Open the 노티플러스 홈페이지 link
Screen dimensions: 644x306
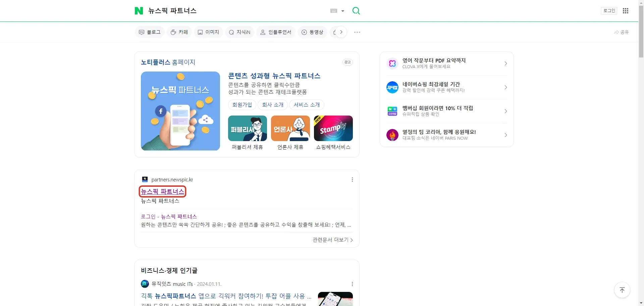(x=168, y=62)
